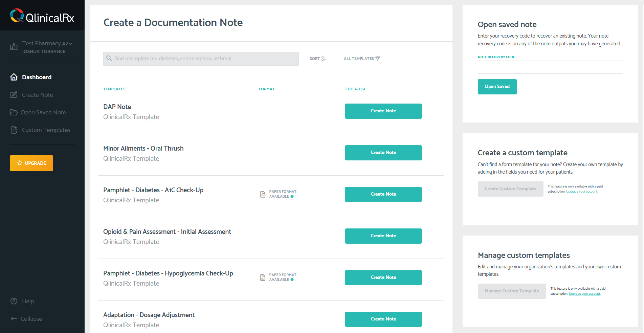The width and height of the screenshot is (644, 333).
Task: Click the Note Recovery Code input field
Action: (x=550, y=67)
